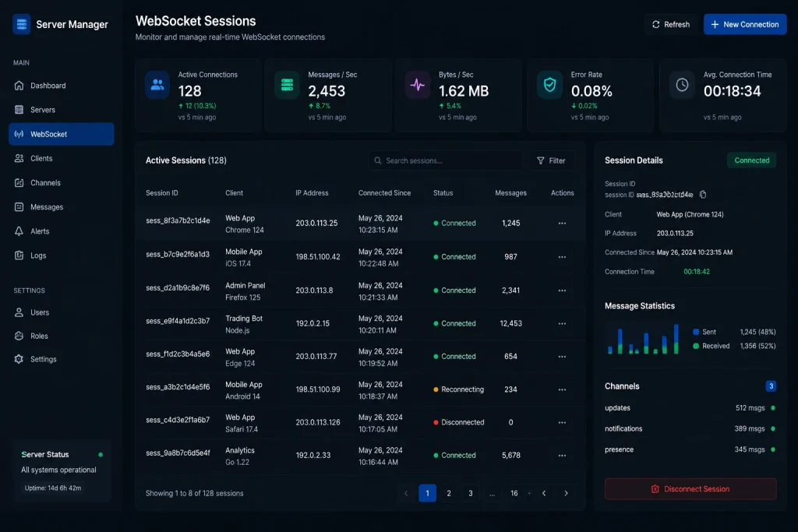Open the Filter dropdown button
This screenshot has height=532, width=798.
[x=551, y=160]
